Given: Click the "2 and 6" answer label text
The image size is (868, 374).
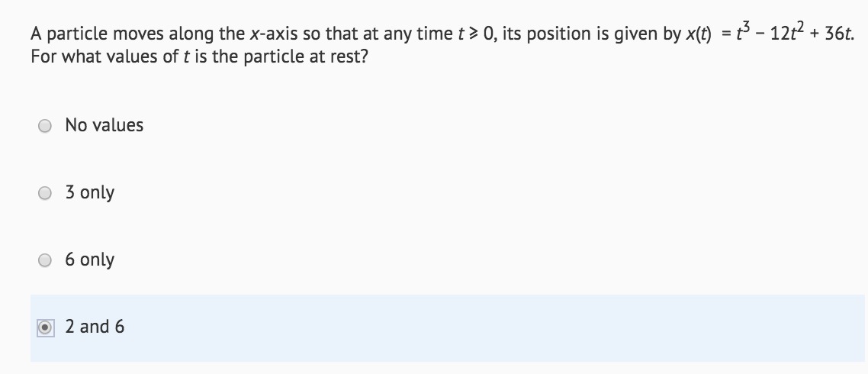Looking at the screenshot, I should (x=95, y=327).
